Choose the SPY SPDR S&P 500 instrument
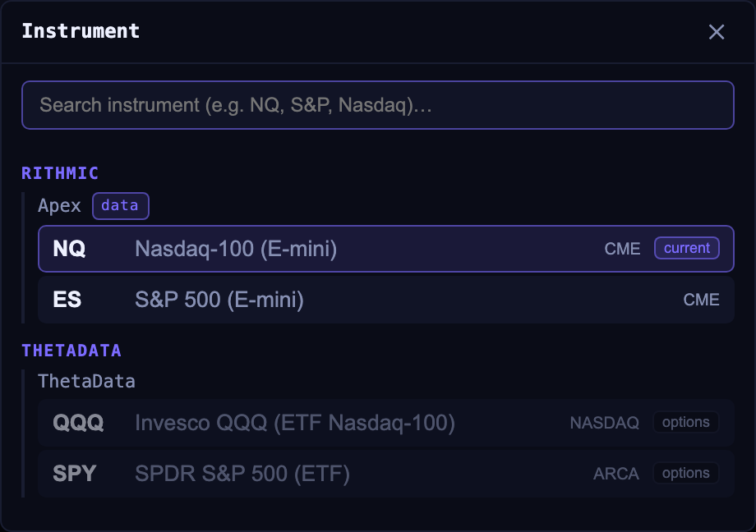 [x=385, y=474]
